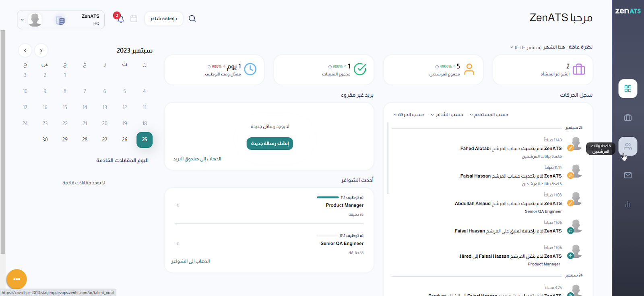This screenshot has height=296, width=644.
Task: Open the Fahed Alotabi candidate name link
Action: tap(475, 149)
